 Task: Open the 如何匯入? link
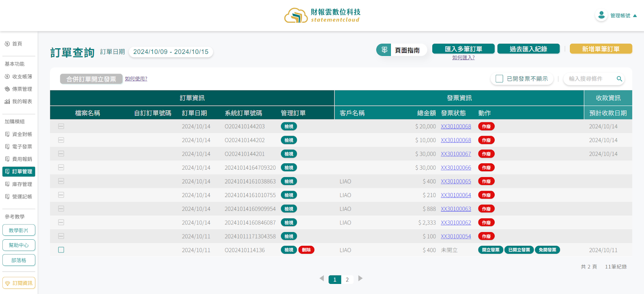tap(463, 58)
